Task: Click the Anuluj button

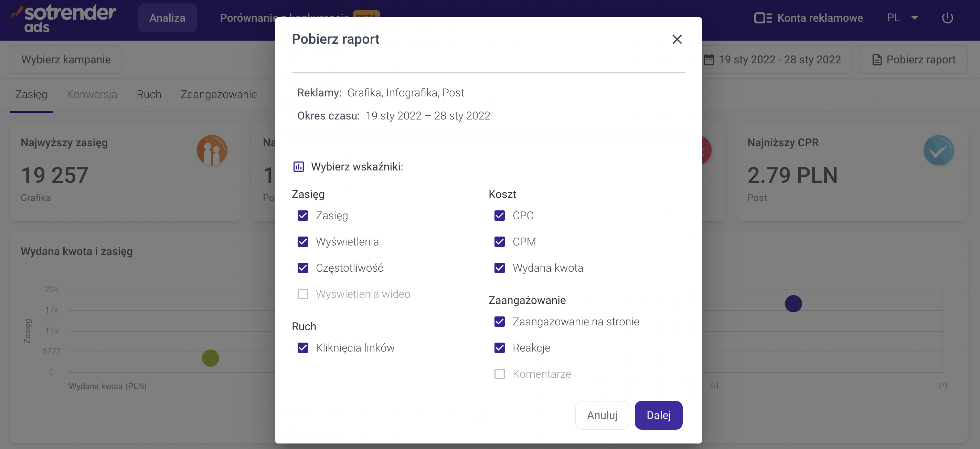Action: point(602,415)
